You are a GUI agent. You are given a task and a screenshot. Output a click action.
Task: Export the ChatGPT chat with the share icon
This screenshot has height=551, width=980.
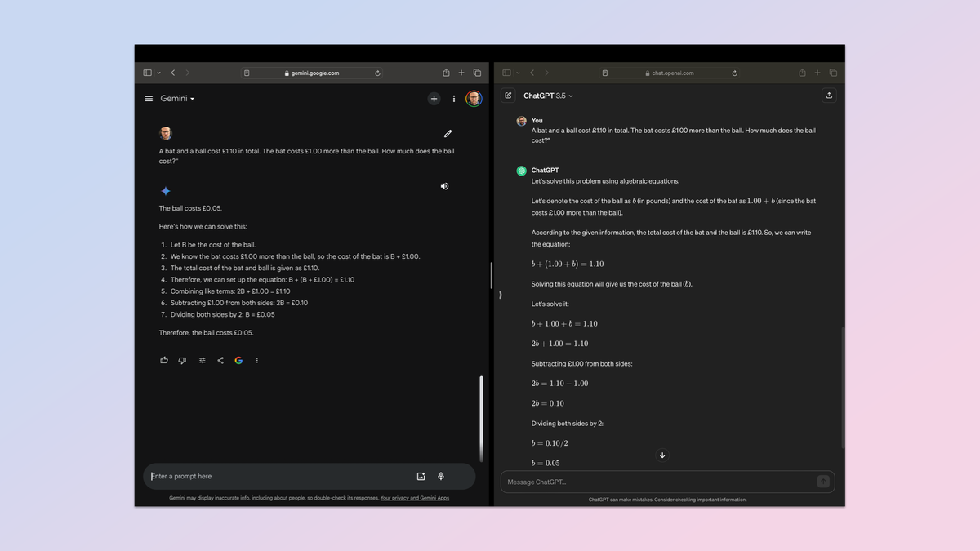829,96
